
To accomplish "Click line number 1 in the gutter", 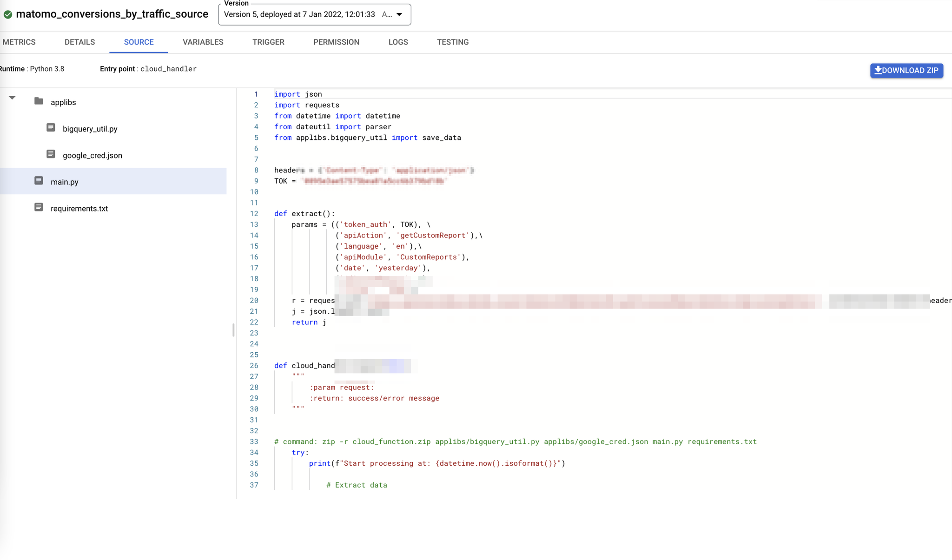I will pos(256,94).
